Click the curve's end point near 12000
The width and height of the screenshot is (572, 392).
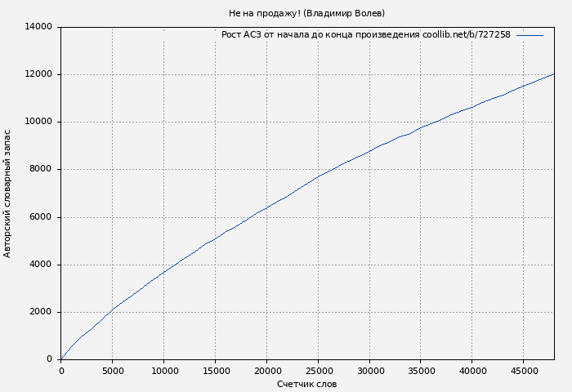coord(553,74)
